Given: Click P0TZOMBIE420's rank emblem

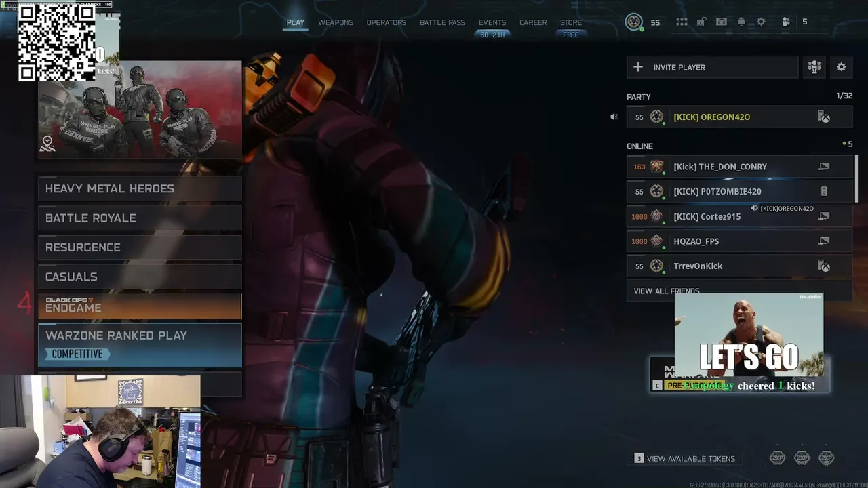Looking at the screenshot, I should click(656, 191).
